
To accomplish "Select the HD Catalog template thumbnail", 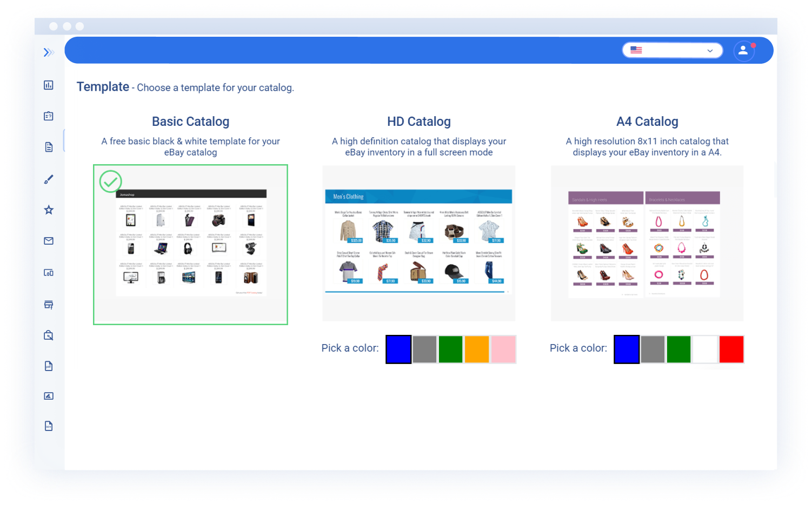I will [419, 244].
